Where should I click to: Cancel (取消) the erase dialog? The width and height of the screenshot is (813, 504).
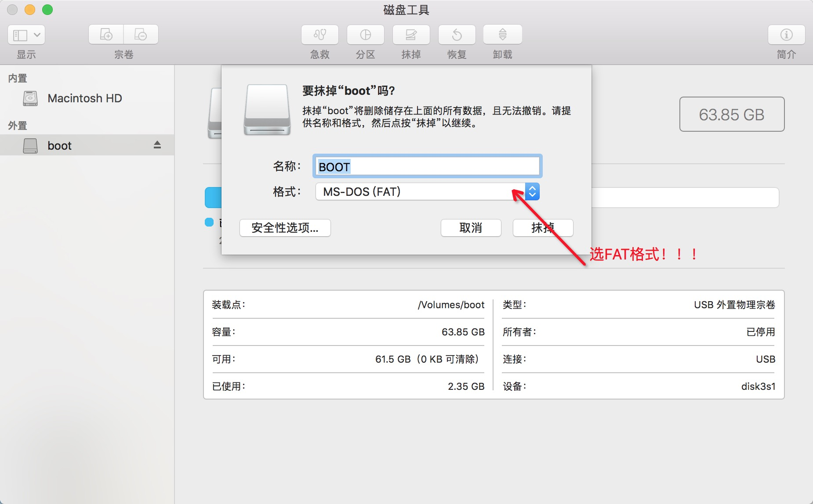(x=471, y=228)
